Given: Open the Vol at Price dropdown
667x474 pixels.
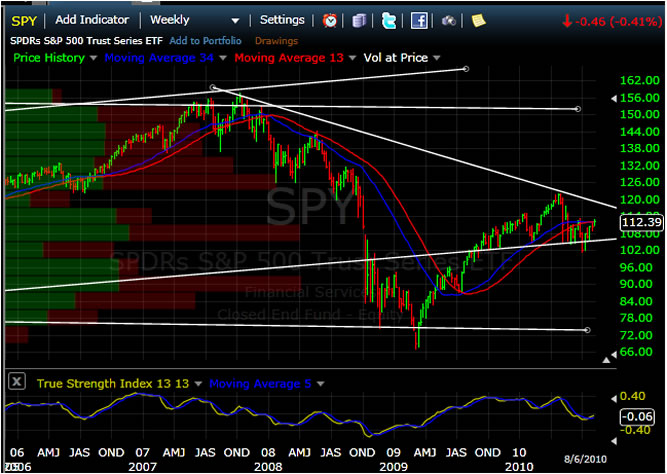Looking at the screenshot, I should tap(435, 58).
